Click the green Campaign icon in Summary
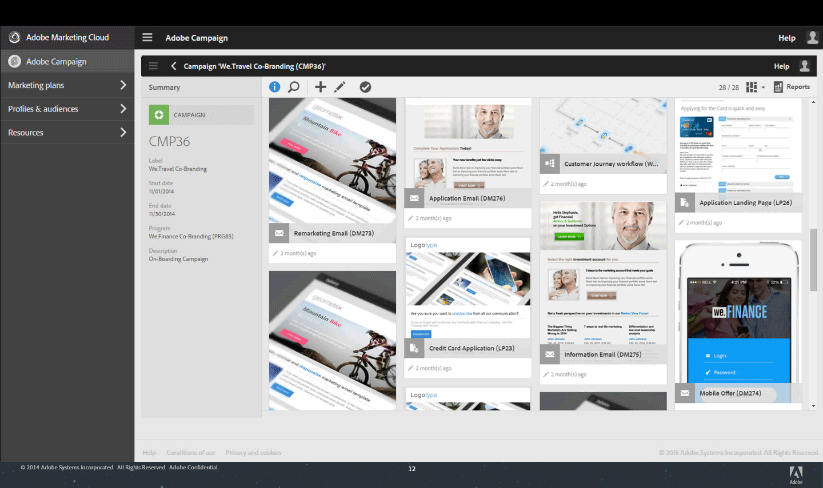Screen dimensions: 823x488 (159, 115)
